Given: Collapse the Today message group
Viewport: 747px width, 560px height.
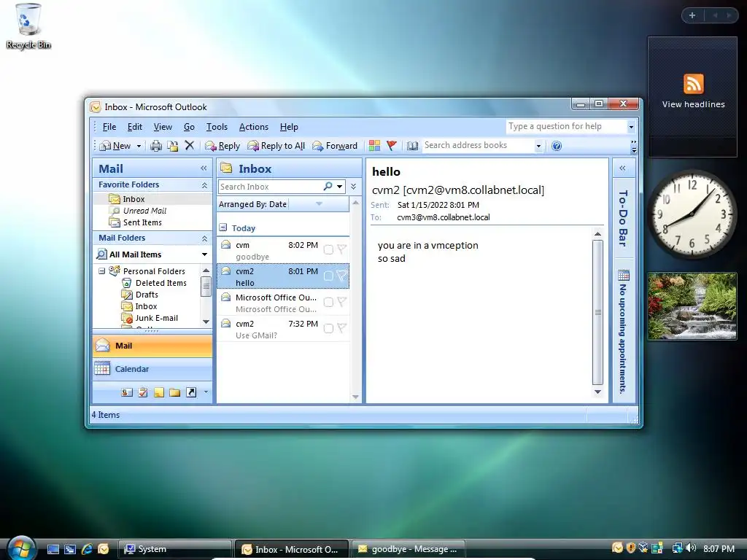Looking at the screenshot, I should 223,227.
